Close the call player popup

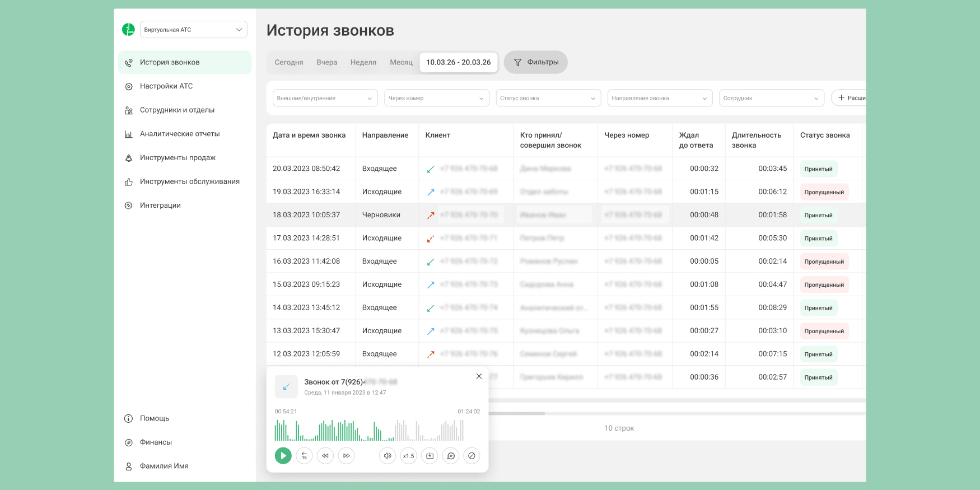click(479, 376)
